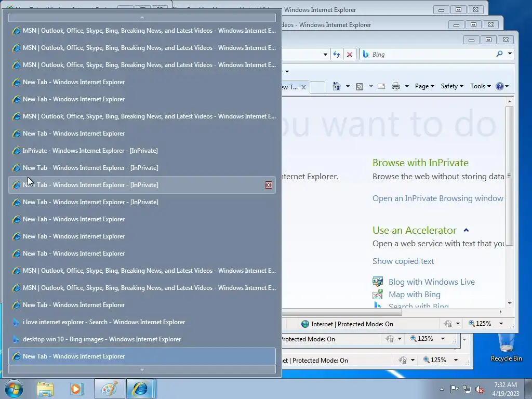Click the vertical scrollbar of the page
The height and width of the screenshot is (399, 532).
point(509,176)
